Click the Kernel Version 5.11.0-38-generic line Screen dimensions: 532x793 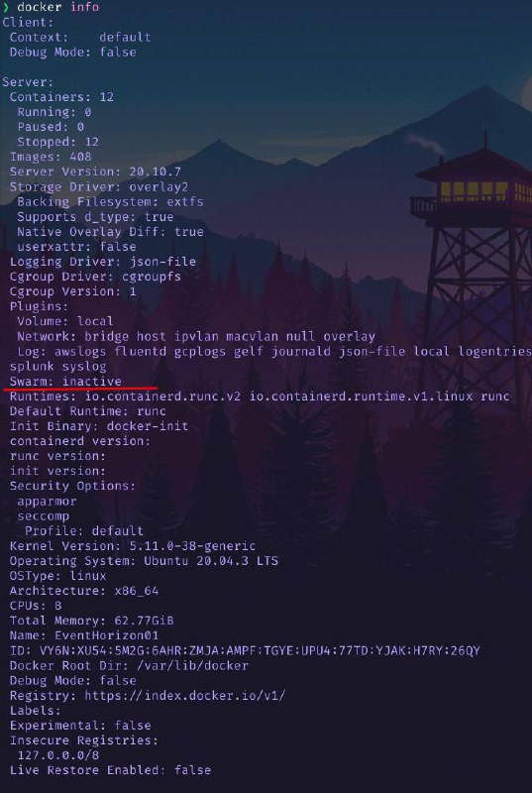[x=133, y=546]
